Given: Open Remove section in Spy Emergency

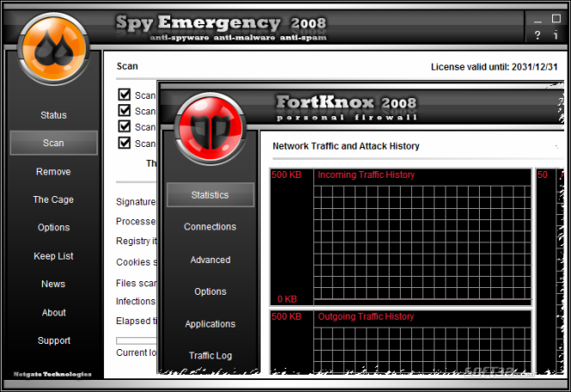Looking at the screenshot, I should 53,171.
